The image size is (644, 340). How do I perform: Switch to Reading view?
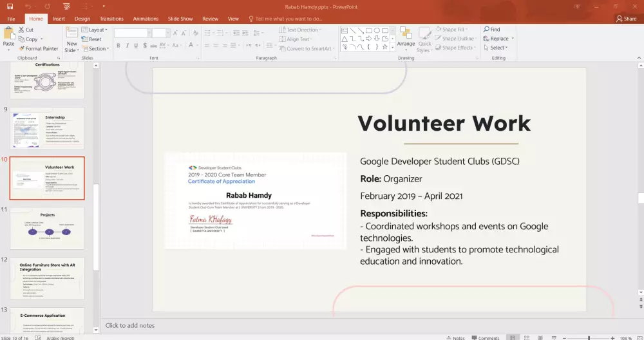click(540, 337)
